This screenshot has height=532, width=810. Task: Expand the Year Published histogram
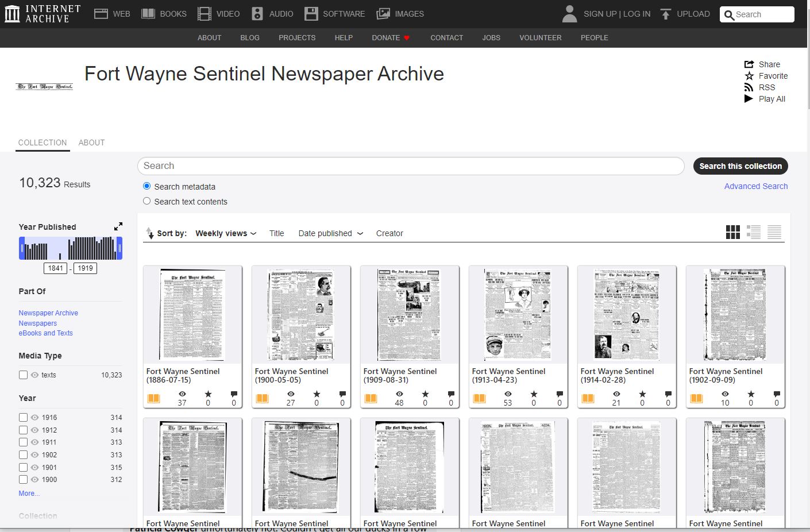point(118,226)
